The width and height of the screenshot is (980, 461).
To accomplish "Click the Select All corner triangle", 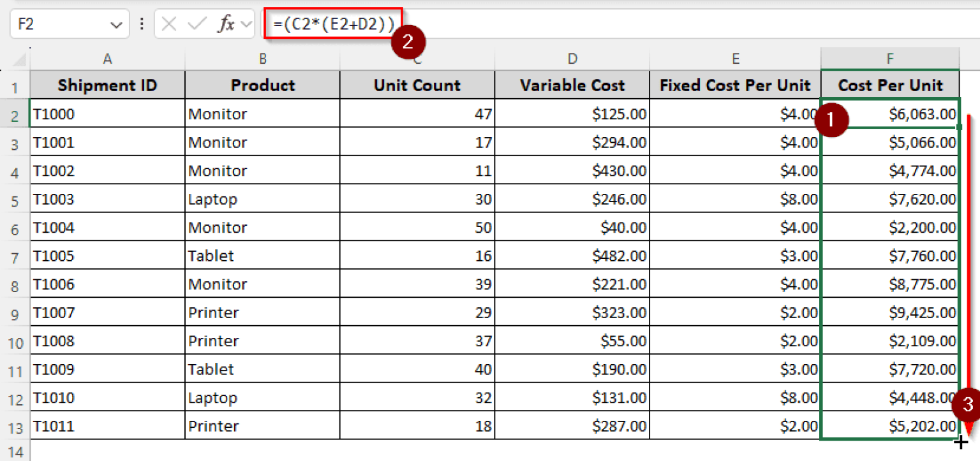I will pyautogui.click(x=19, y=61).
